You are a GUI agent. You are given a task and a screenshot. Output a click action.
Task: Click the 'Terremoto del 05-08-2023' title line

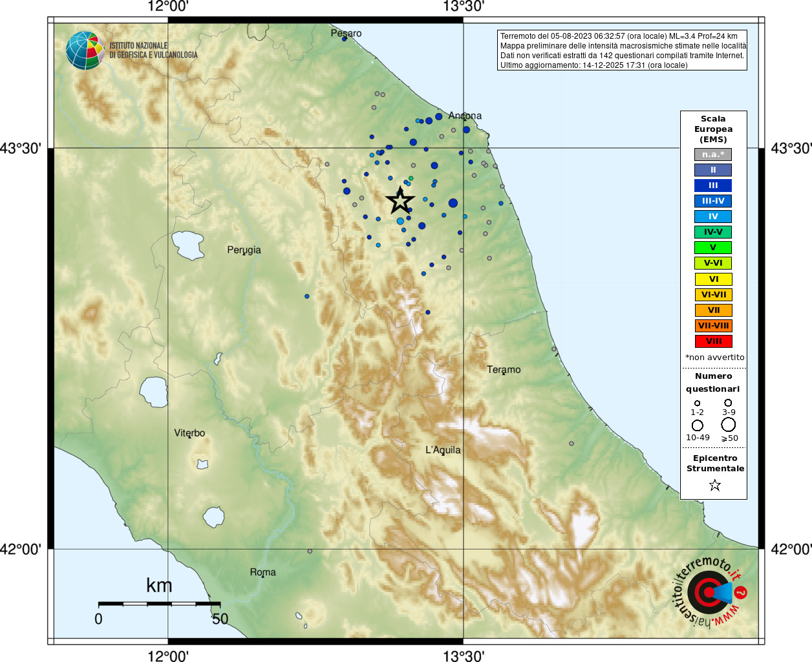[619, 36]
